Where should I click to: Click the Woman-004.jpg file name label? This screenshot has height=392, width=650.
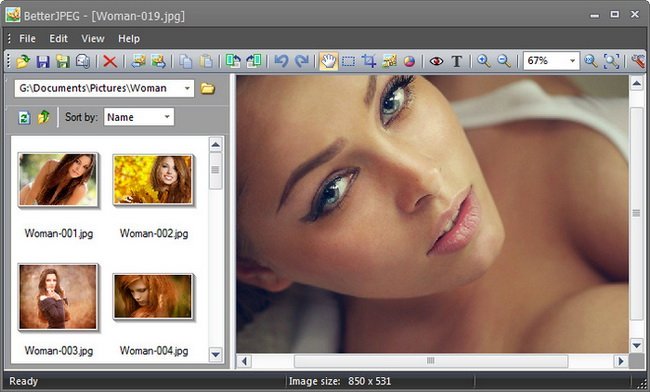coord(154,351)
